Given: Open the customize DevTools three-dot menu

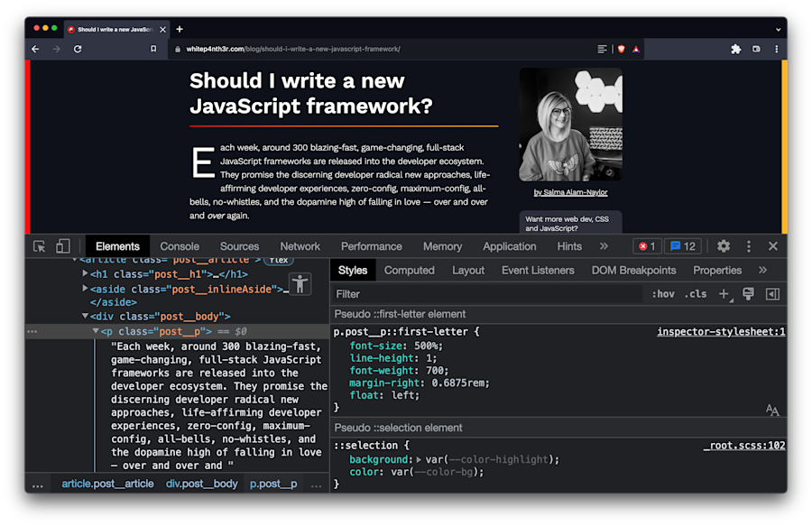Looking at the screenshot, I should tap(748, 245).
